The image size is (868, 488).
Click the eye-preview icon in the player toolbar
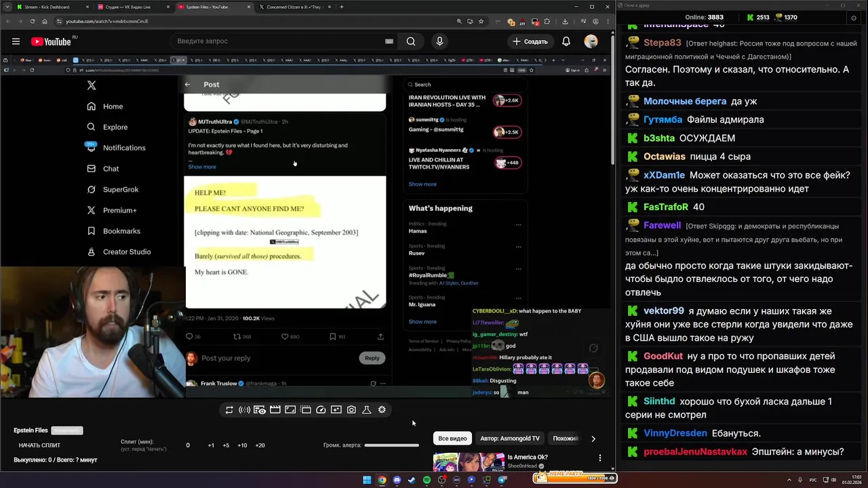260,410
